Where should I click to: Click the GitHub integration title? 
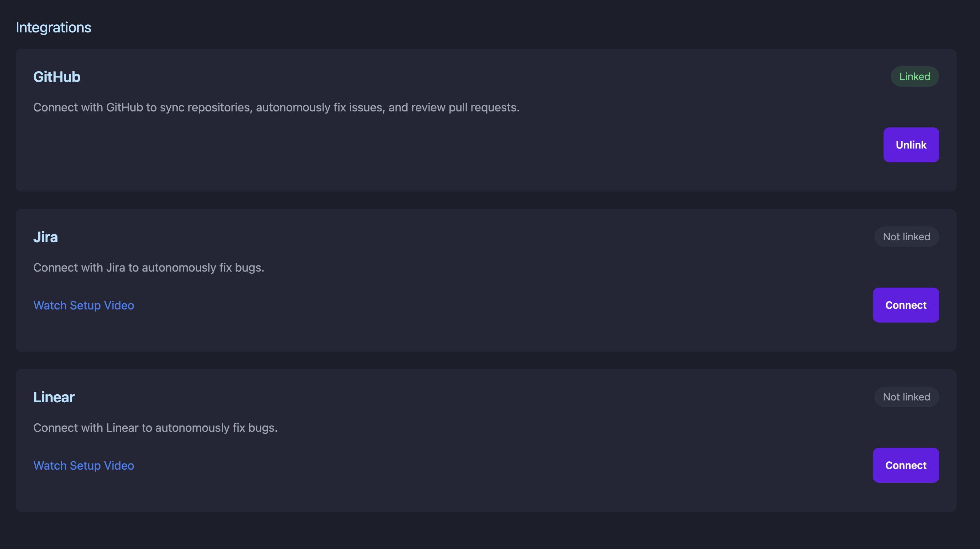pyautogui.click(x=57, y=77)
